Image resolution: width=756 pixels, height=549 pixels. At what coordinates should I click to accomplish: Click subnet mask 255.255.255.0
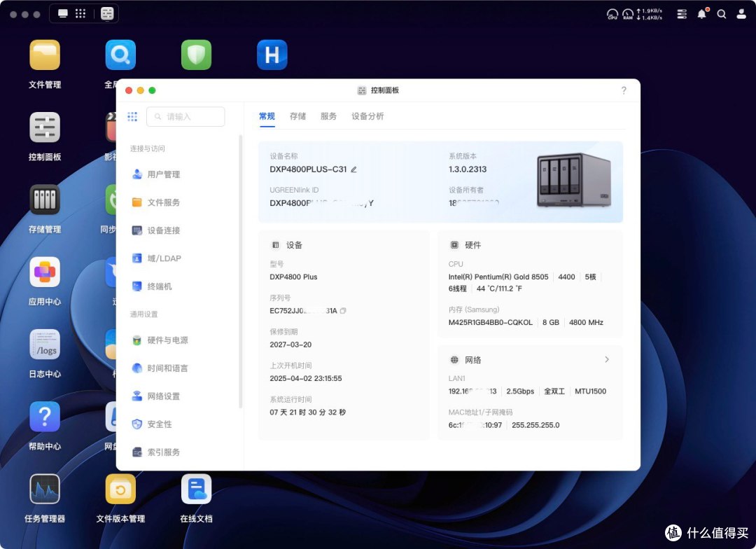[535, 425]
